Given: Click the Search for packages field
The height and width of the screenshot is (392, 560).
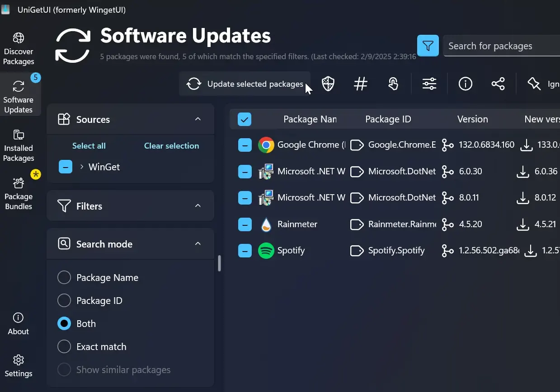Looking at the screenshot, I should 502,46.
